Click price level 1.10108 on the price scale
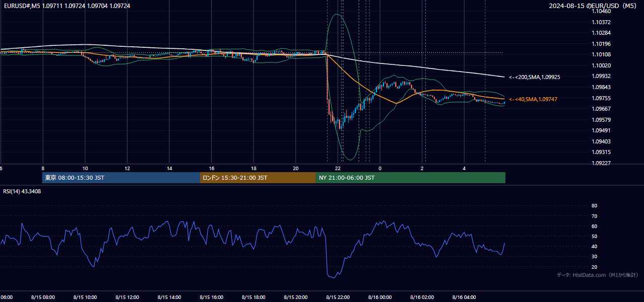Viewport: 644px width, 302px height. (601, 54)
